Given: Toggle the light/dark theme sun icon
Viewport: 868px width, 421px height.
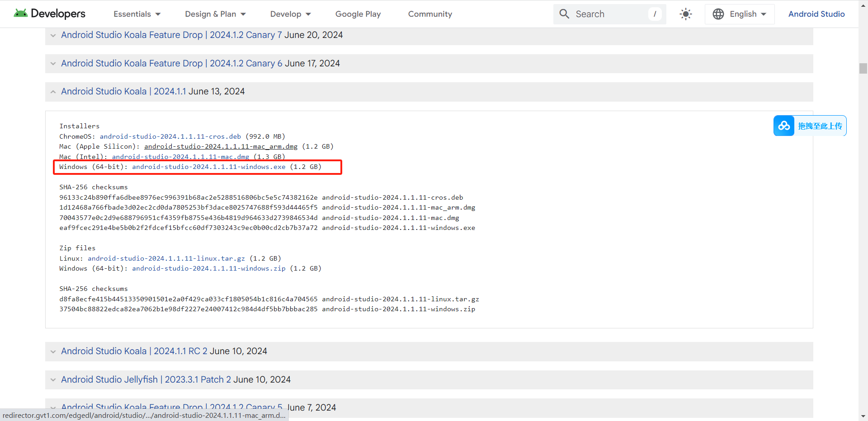Looking at the screenshot, I should tap(686, 14).
